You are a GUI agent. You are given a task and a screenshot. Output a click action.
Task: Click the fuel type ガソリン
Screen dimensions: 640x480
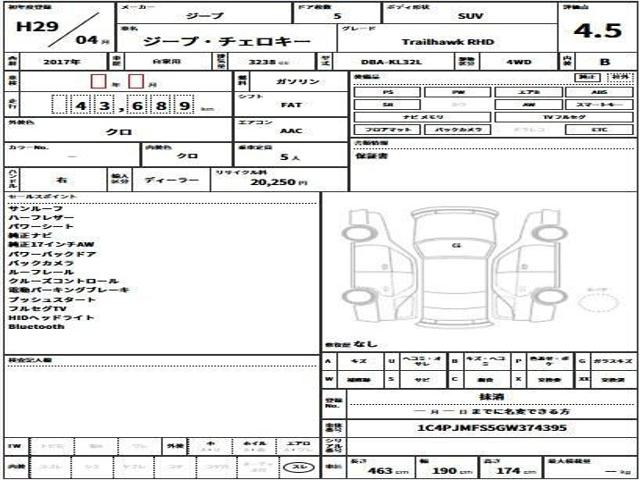point(298,81)
